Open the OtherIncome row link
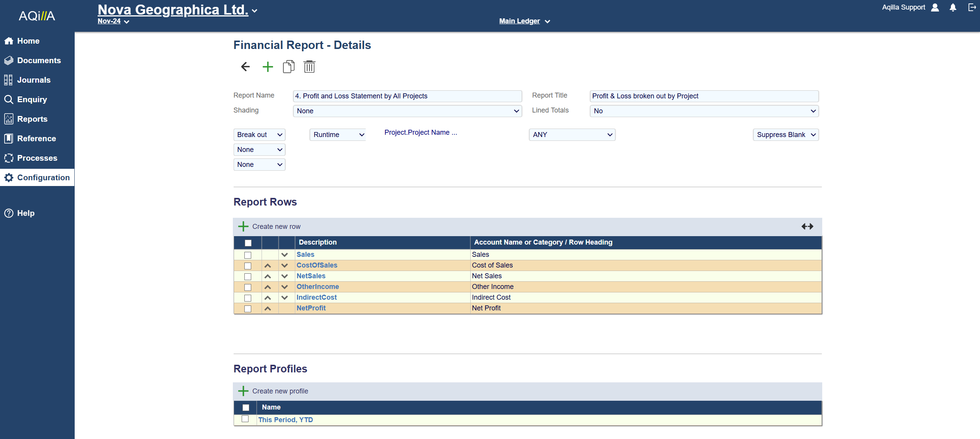Screen dimensions: 980x439 tap(317, 287)
